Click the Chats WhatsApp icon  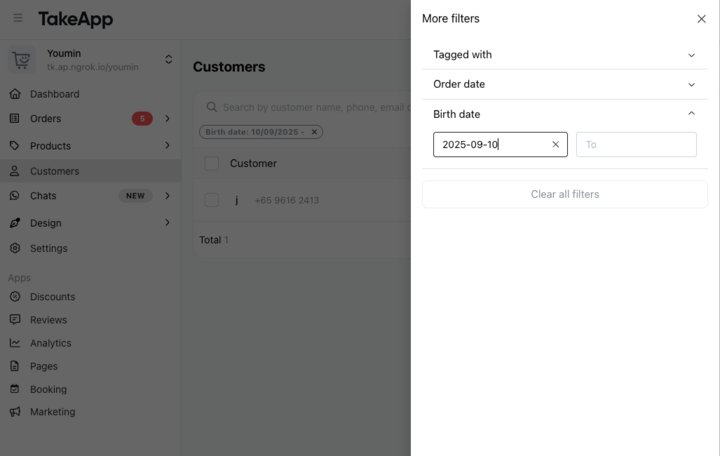click(15, 196)
